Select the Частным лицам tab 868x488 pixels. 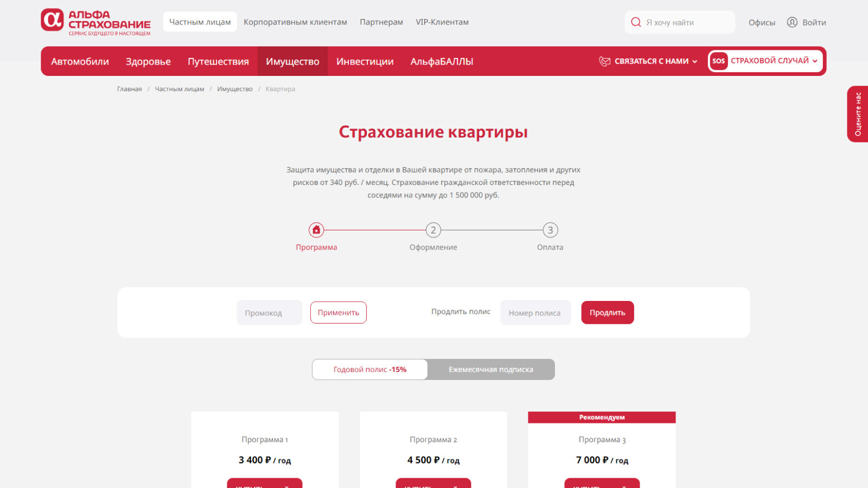pos(200,22)
